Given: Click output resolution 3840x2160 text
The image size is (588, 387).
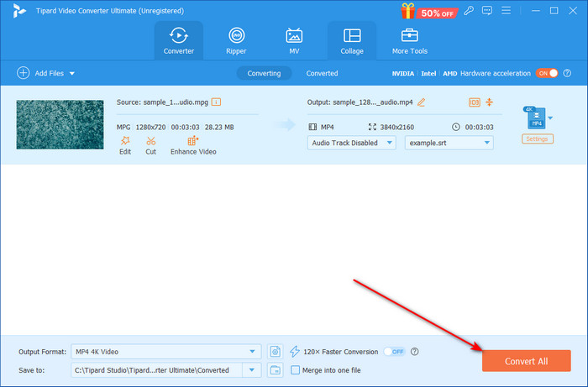Looking at the screenshot, I should (x=396, y=128).
